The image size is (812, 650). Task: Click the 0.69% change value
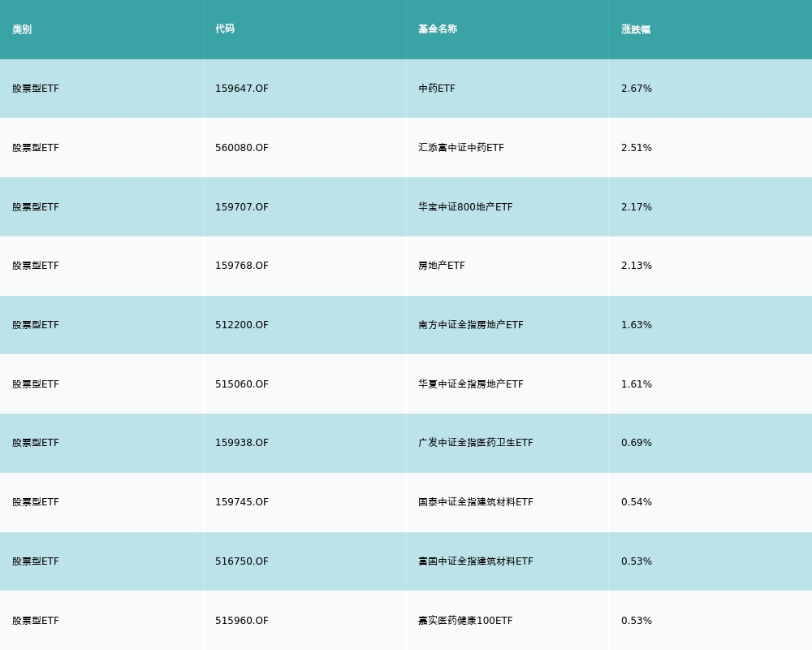click(x=637, y=443)
